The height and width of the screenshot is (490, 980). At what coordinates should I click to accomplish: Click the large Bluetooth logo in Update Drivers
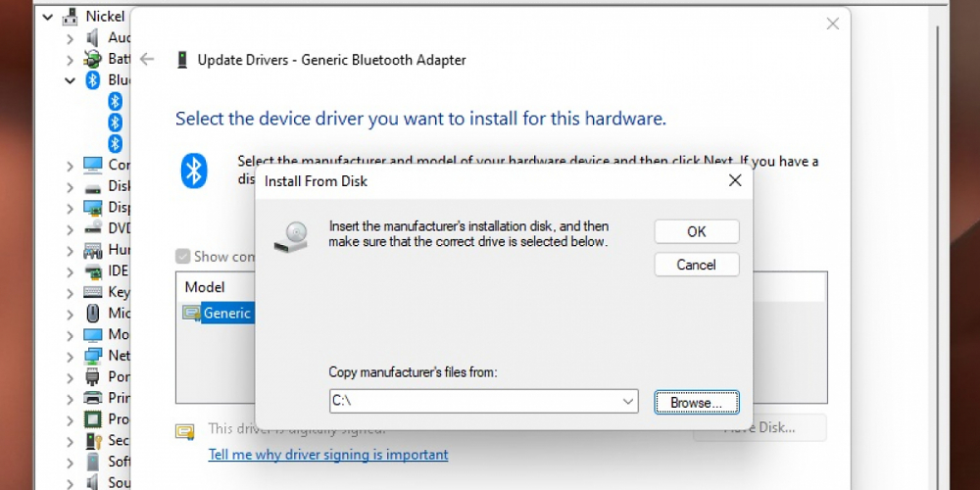click(194, 171)
